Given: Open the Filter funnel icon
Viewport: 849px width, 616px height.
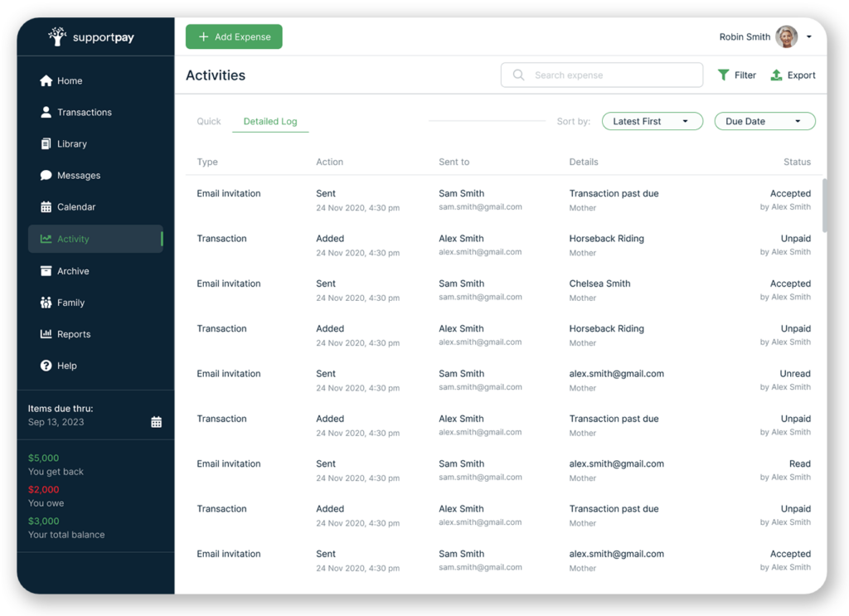Looking at the screenshot, I should tap(723, 75).
